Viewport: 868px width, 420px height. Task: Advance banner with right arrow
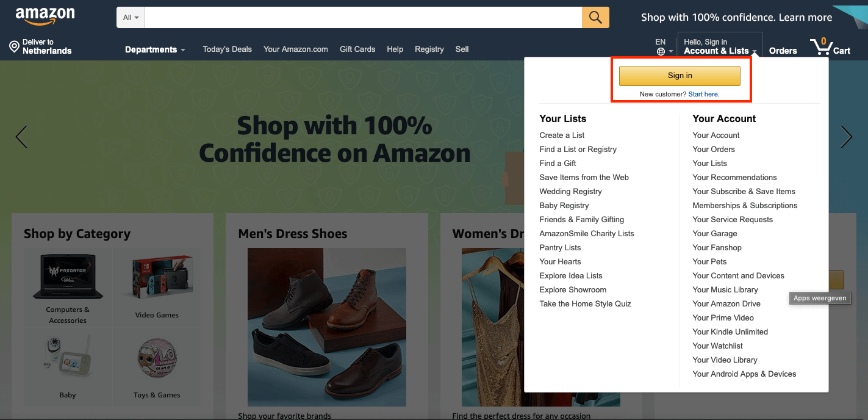pyautogui.click(x=846, y=137)
